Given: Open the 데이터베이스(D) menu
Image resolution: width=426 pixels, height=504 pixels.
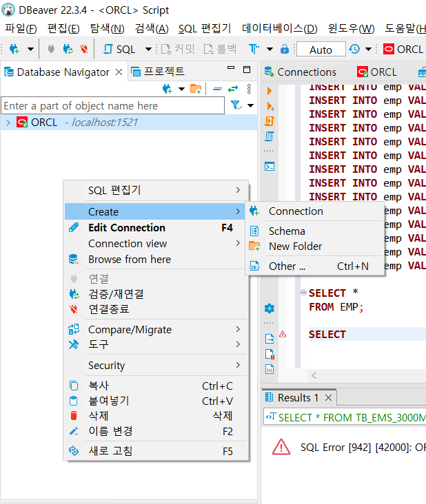Looking at the screenshot, I should coord(280,29).
